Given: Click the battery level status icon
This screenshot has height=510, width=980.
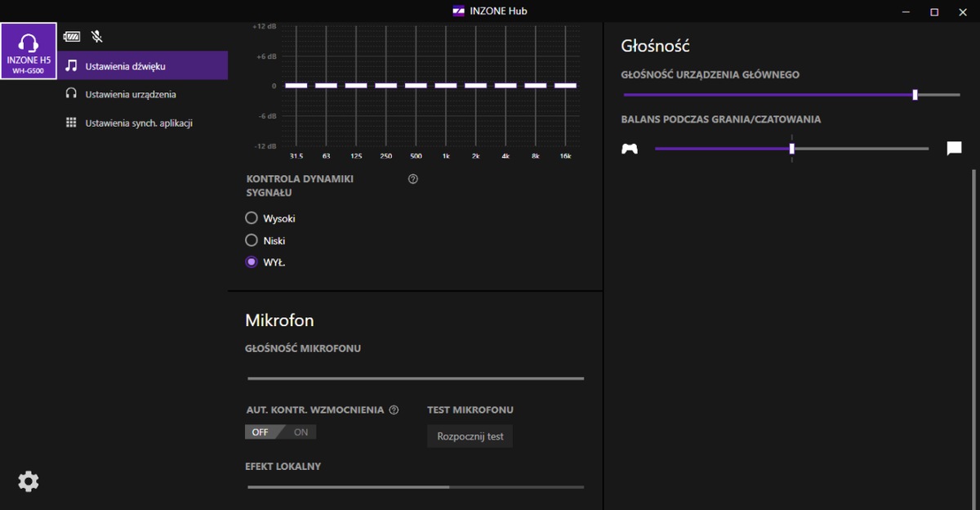Looking at the screenshot, I should (x=73, y=37).
